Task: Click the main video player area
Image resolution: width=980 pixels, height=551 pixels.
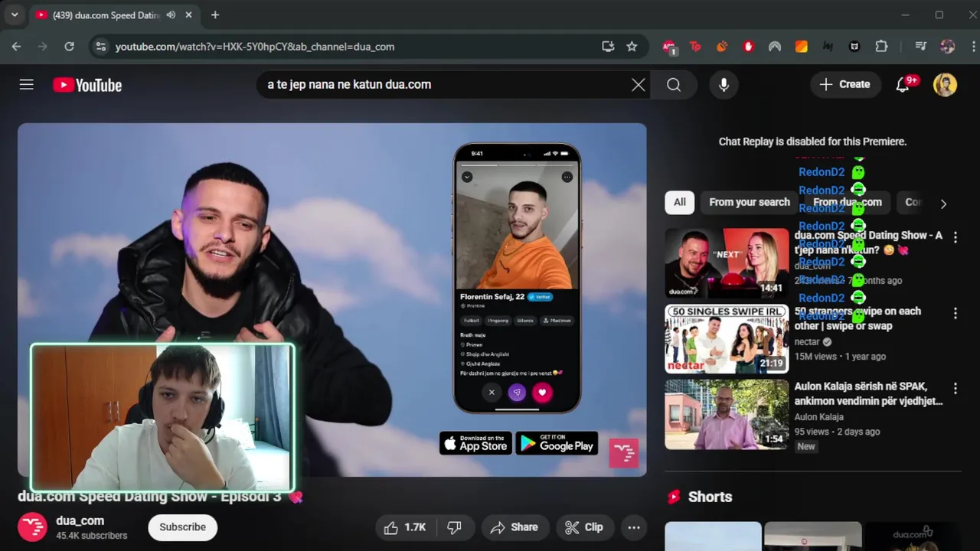Action: 332,300
